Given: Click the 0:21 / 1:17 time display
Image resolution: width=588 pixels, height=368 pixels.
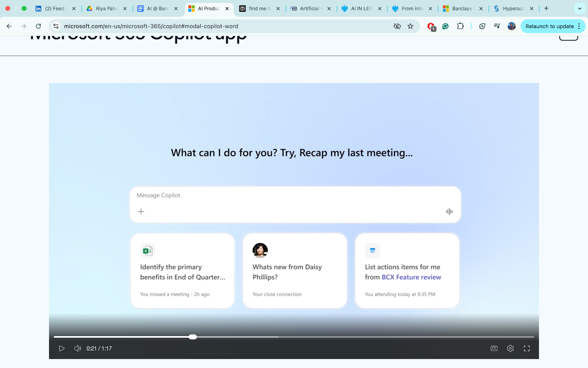Looking at the screenshot, I should point(99,348).
